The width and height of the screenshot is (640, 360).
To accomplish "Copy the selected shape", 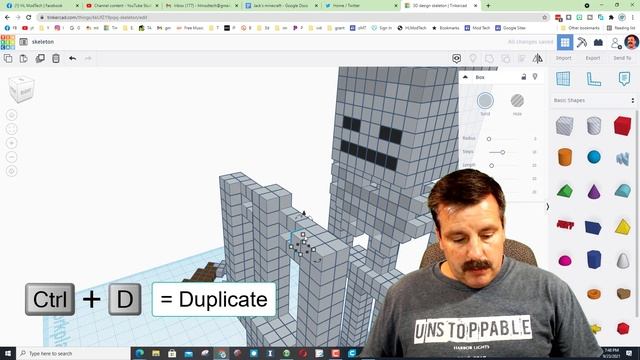I will pos(8,58).
